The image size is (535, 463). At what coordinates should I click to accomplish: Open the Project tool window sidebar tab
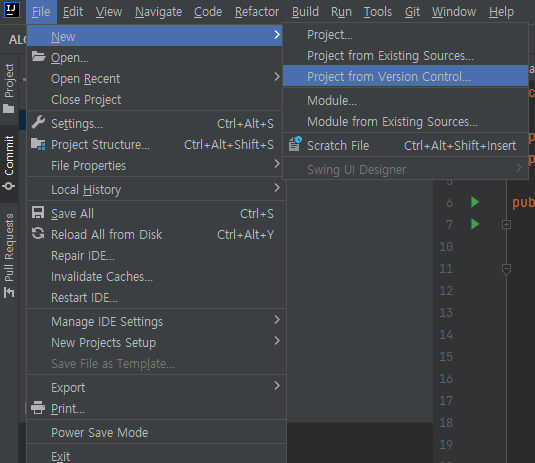click(x=9, y=88)
